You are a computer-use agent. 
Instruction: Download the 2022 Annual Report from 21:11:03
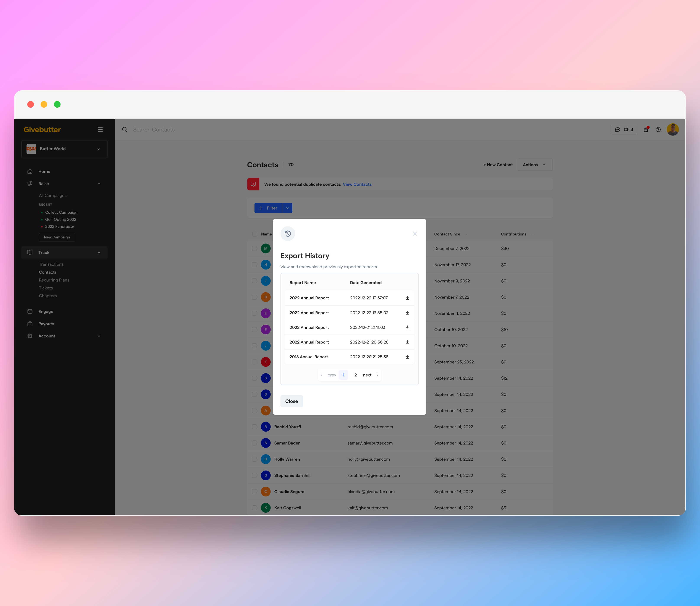(x=407, y=327)
